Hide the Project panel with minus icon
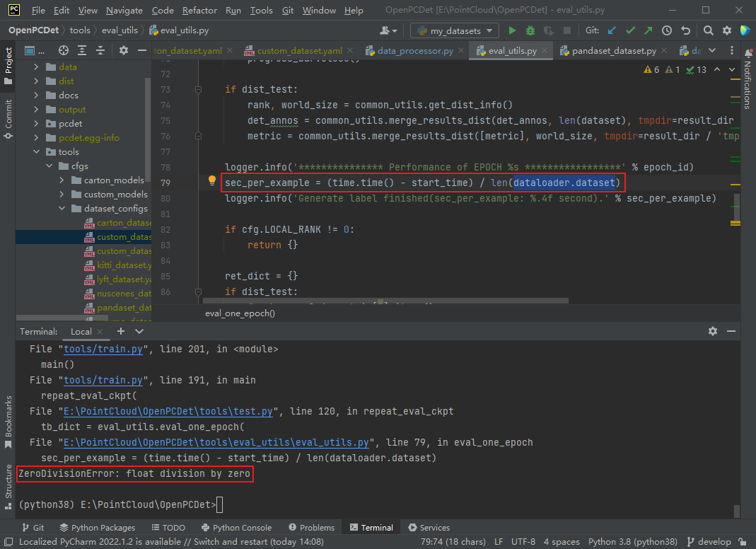Viewport: 756px width, 549px height. click(141, 50)
